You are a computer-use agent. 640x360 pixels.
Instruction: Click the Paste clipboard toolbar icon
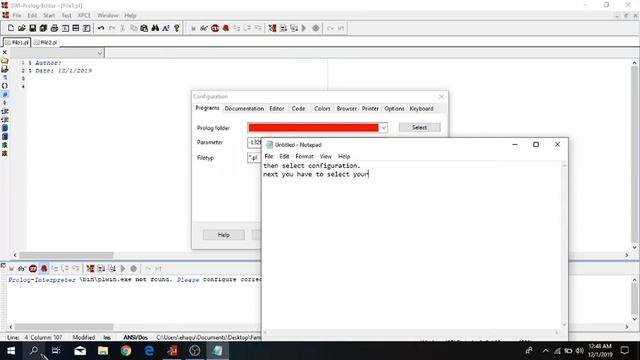144,28
